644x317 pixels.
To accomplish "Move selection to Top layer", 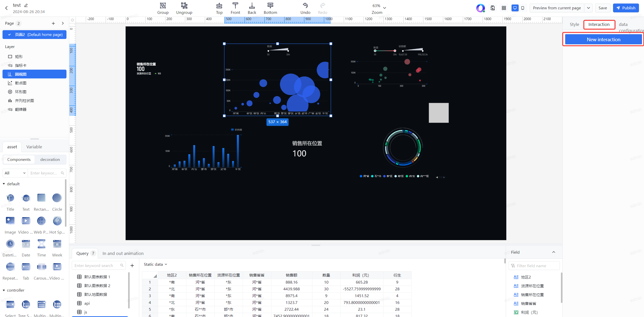I will (219, 8).
